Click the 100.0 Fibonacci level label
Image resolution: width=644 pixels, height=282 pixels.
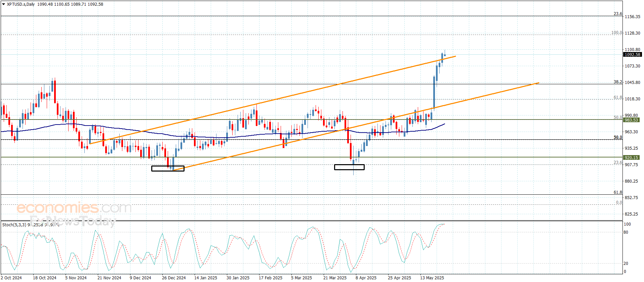[617, 33]
